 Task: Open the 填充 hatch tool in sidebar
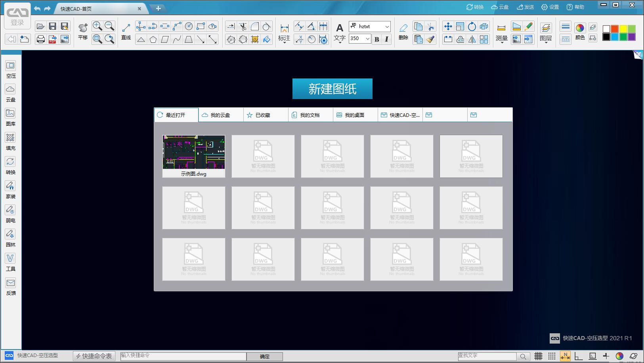[x=10, y=141]
